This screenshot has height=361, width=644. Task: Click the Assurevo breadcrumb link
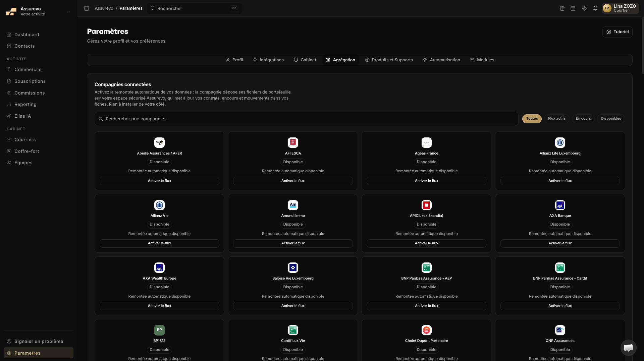pos(104,8)
